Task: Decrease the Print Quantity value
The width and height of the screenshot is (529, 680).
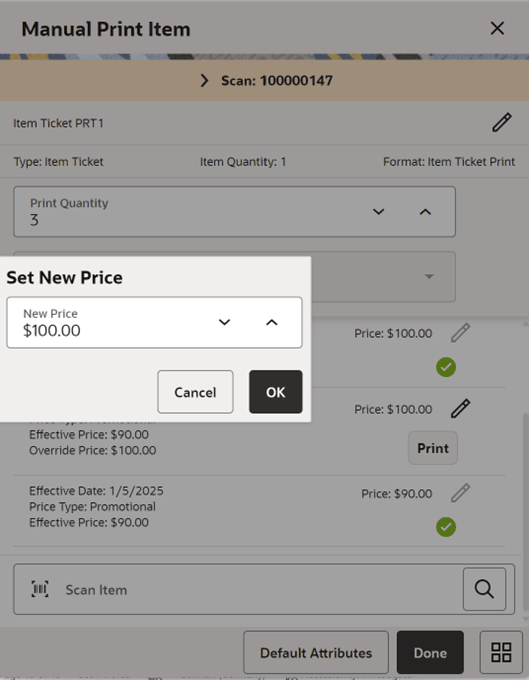Action: click(x=379, y=212)
